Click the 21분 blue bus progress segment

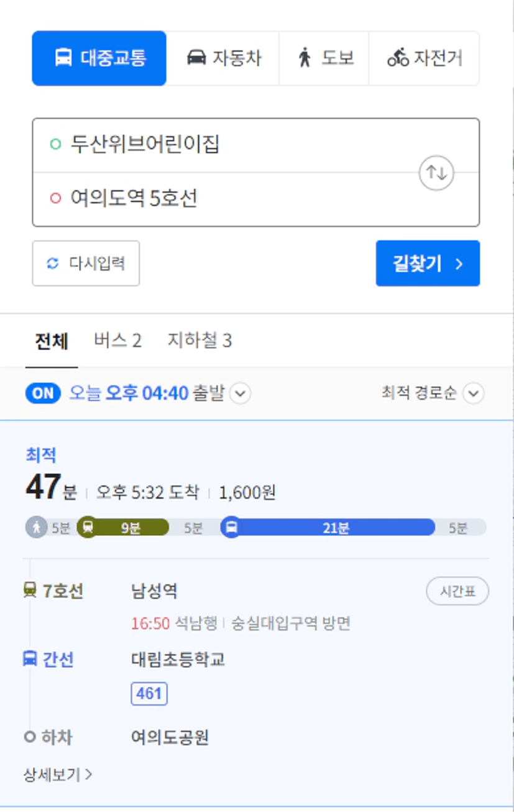coord(335,528)
